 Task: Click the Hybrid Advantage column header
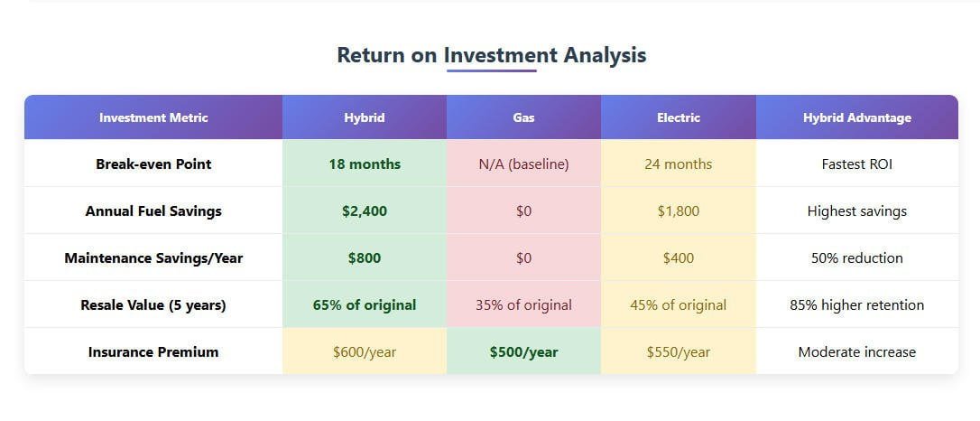click(x=856, y=117)
